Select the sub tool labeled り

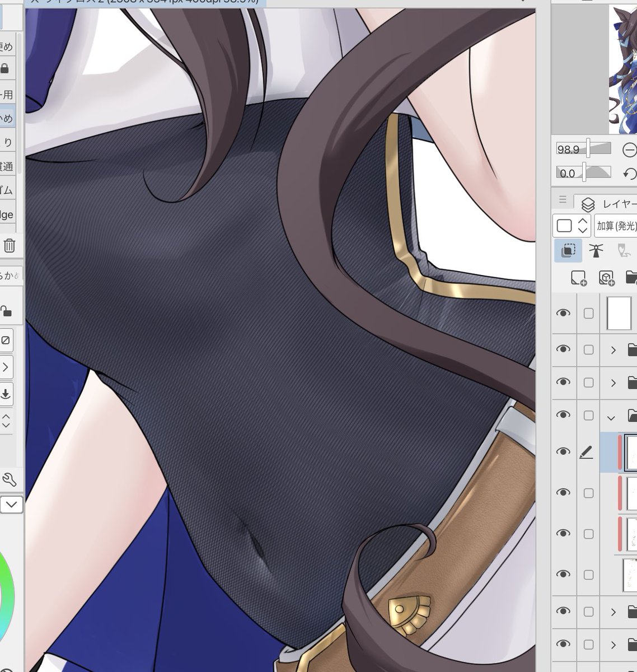pyautogui.click(x=7, y=142)
